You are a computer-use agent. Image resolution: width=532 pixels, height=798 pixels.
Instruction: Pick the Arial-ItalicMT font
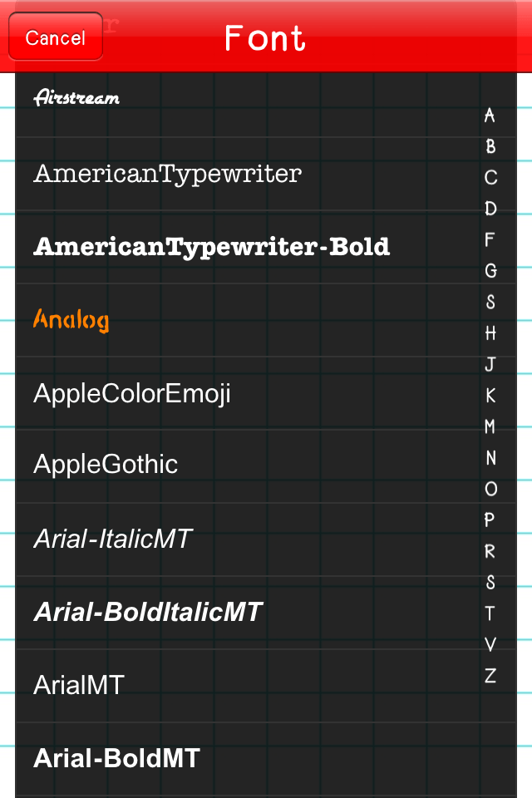[x=113, y=539]
